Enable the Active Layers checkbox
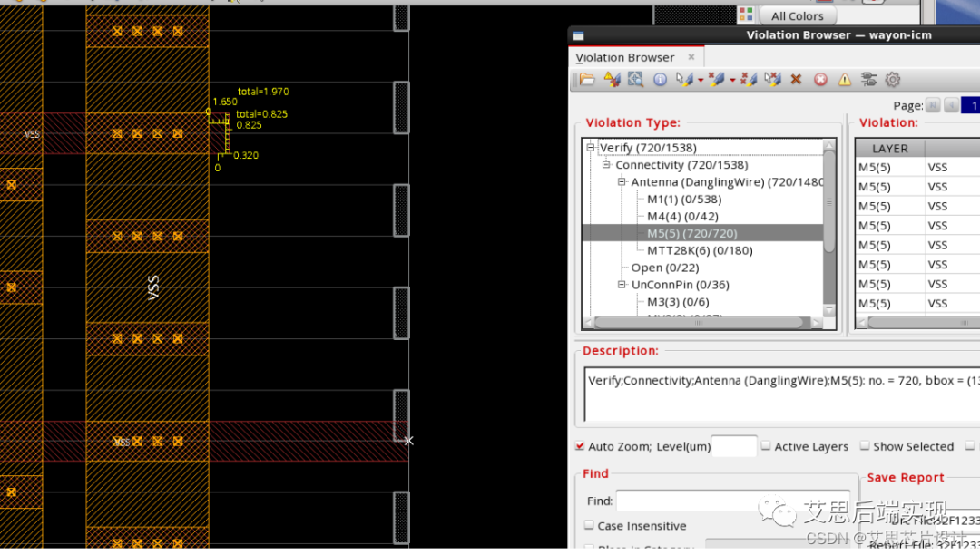Image resolution: width=980 pixels, height=555 pixels. (766, 446)
